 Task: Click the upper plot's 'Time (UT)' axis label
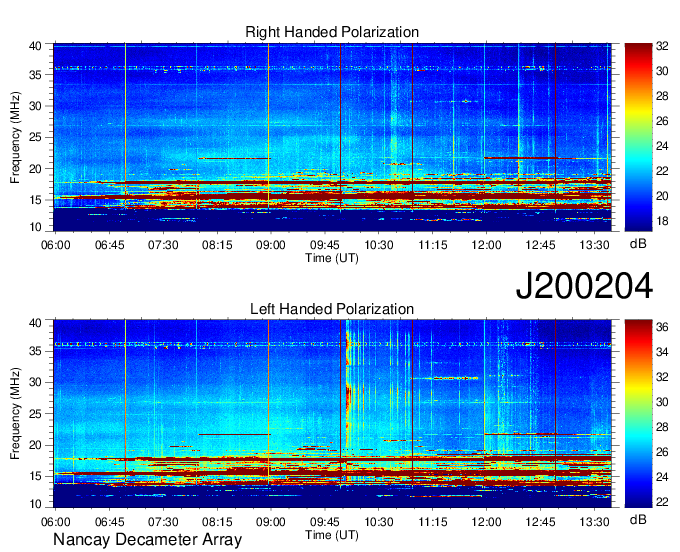point(332,258)
